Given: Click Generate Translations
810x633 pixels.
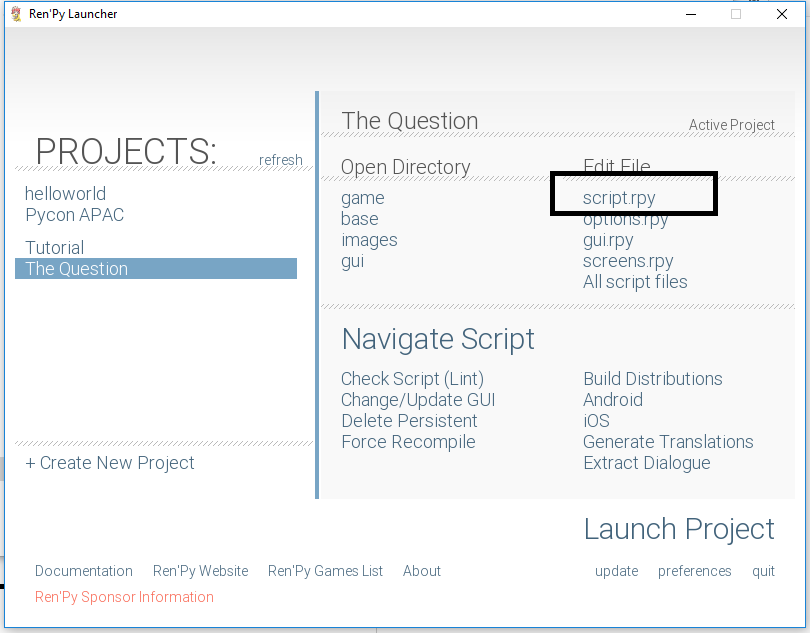Looking at the screenshot, I should 668,442.
